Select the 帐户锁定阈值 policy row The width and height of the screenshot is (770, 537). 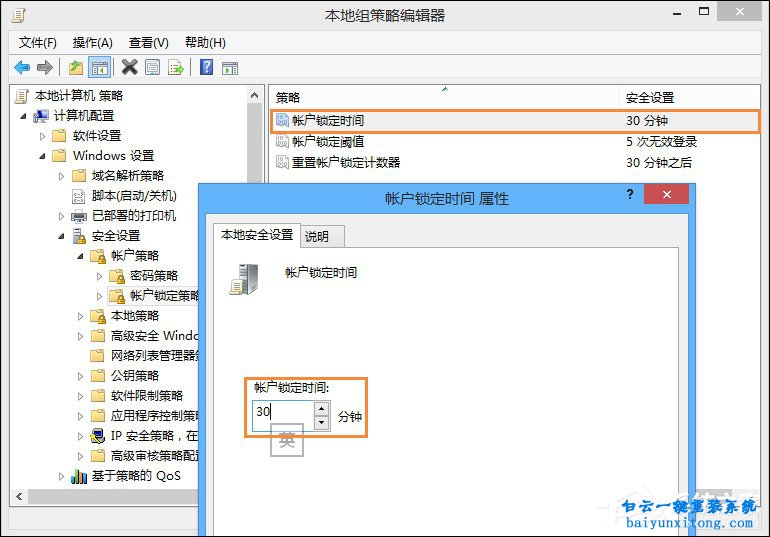[515, 142]
